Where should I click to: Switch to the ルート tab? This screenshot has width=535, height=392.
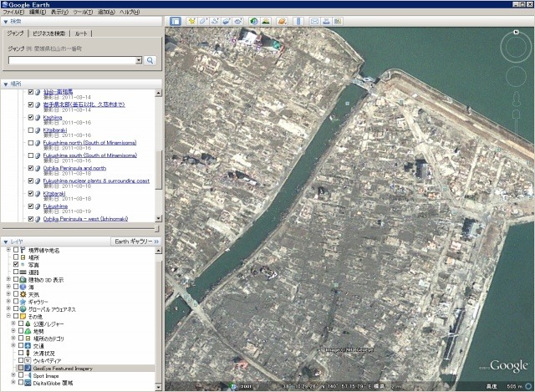click(x=81, y=33)
